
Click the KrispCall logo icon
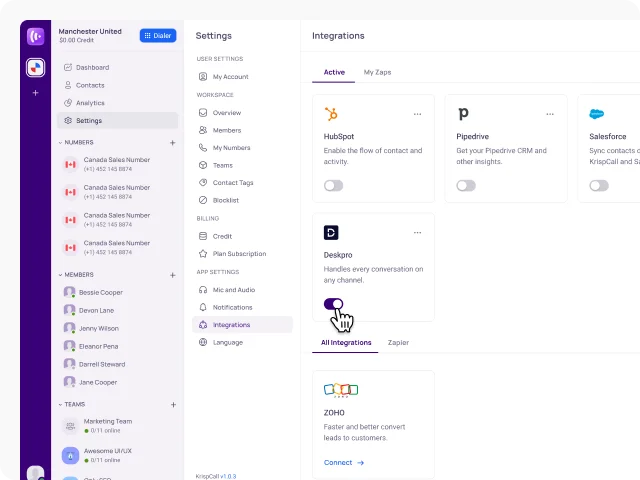click(x=36, y=36)
